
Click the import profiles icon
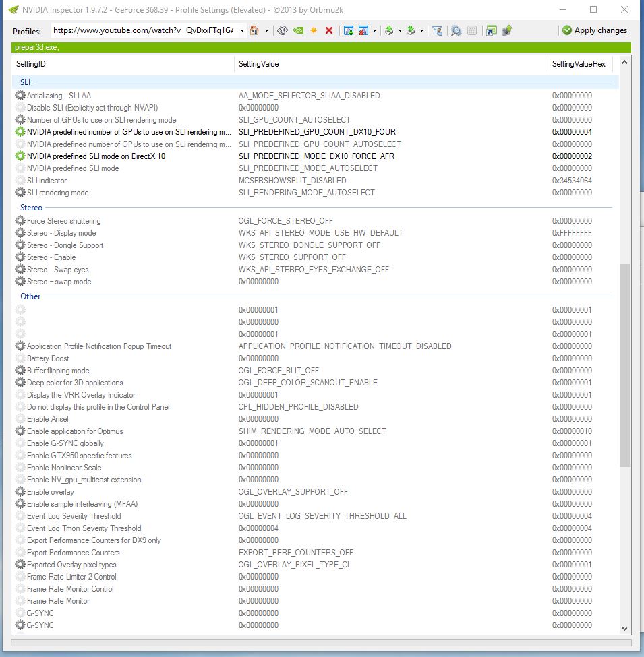[411, 30]
